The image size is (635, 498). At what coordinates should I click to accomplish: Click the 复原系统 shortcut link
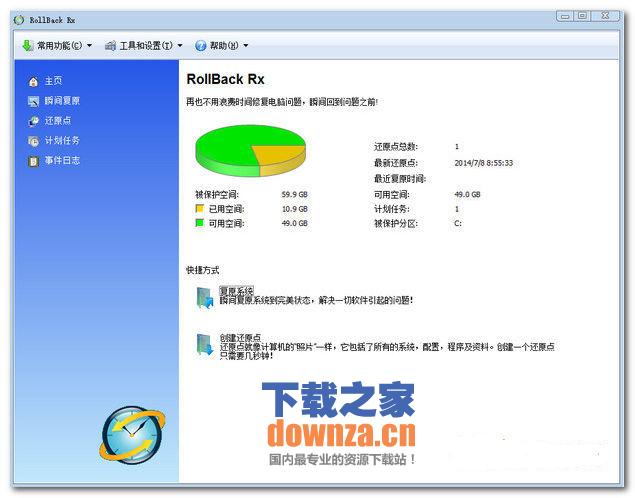(237, 291)
